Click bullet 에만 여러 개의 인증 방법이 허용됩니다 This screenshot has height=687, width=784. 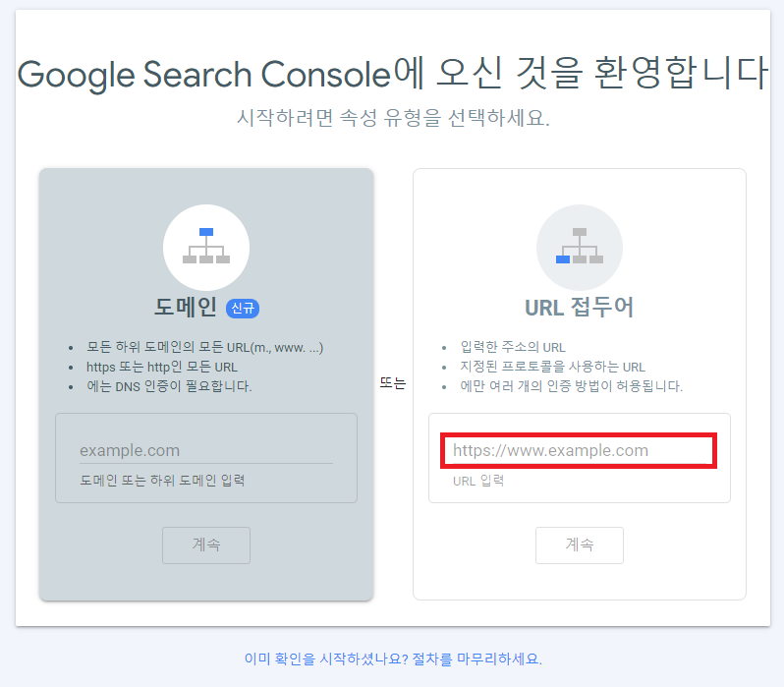click(x=572, y=386)
